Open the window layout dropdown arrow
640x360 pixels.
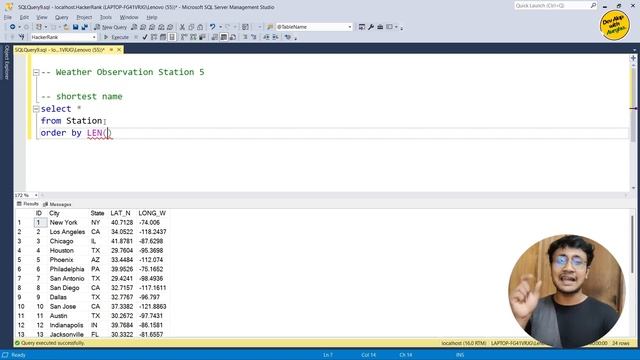(x=396, y=27)
